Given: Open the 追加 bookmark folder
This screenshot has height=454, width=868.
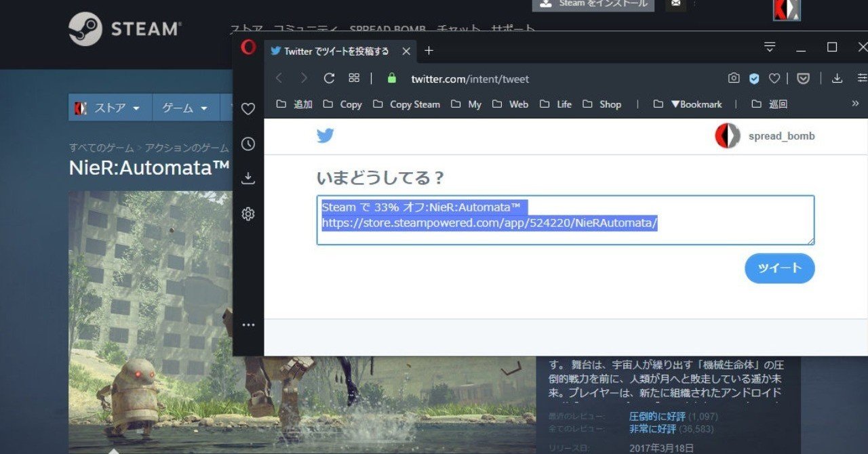Looking at the screenshot, I should click(x=294, y=104).
